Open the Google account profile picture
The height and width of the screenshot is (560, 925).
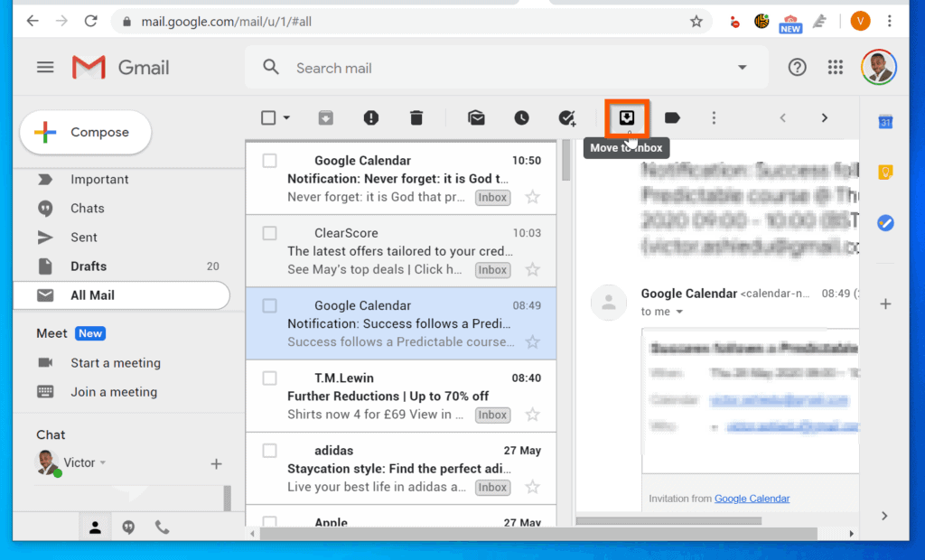[879, 67]
